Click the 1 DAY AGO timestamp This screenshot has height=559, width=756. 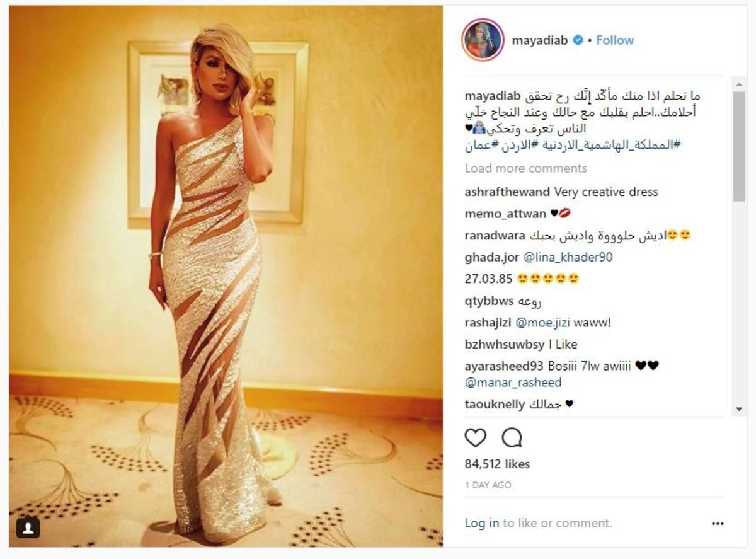(488, 485)
